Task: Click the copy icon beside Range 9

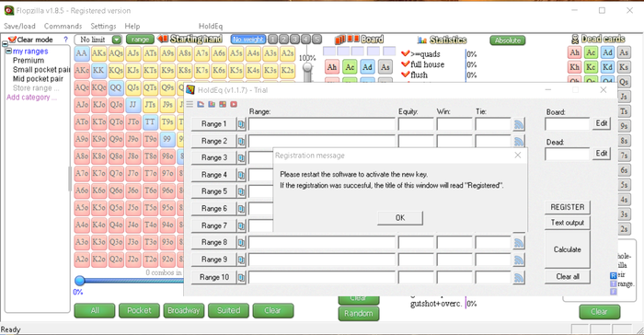Action: [241, 260]
